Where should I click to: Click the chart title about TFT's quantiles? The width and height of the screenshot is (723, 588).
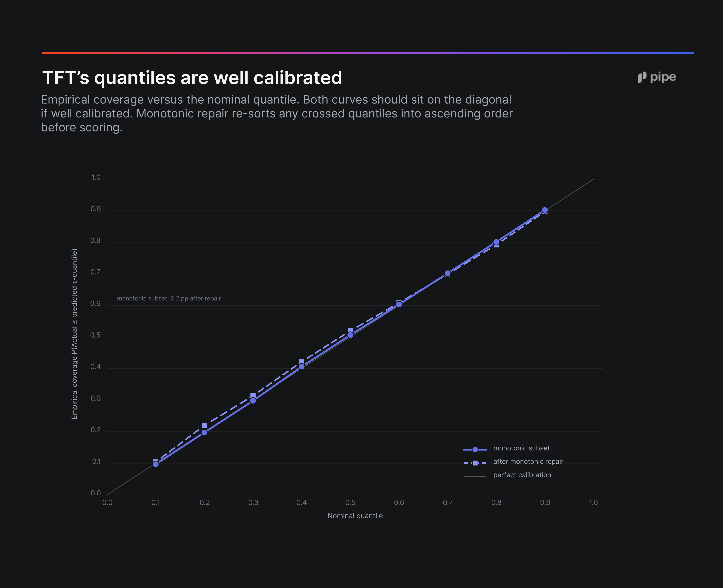[x=192, y=78]
